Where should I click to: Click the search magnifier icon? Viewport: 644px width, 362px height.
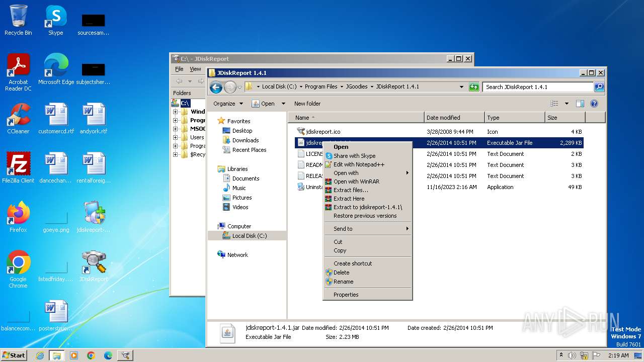tap(599, 87)
